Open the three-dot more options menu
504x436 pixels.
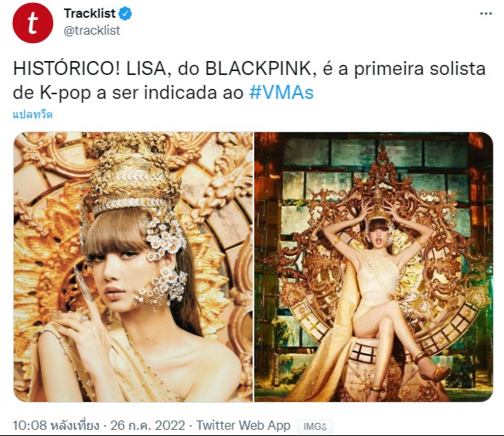point(485,13)
